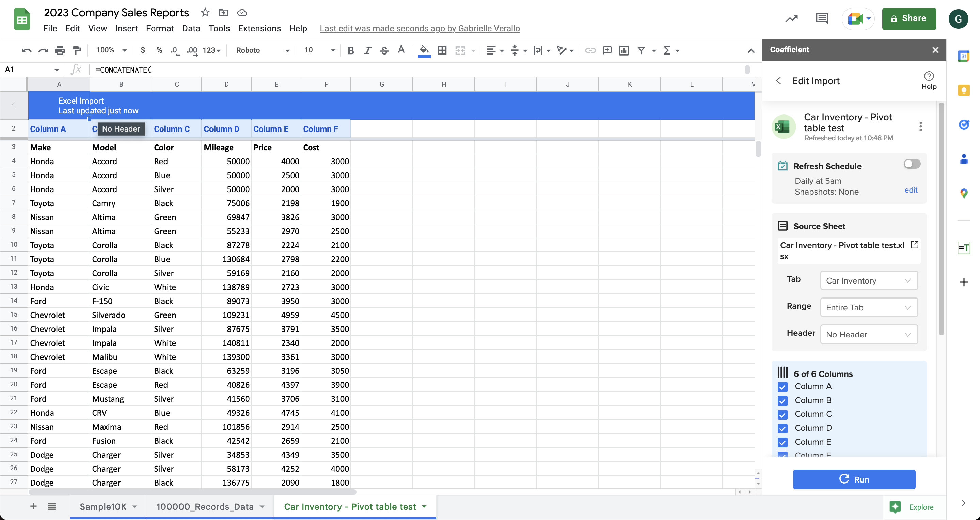Star the document title
The width and height of the screenshot is (980, 520).
(x=205, y=13)
